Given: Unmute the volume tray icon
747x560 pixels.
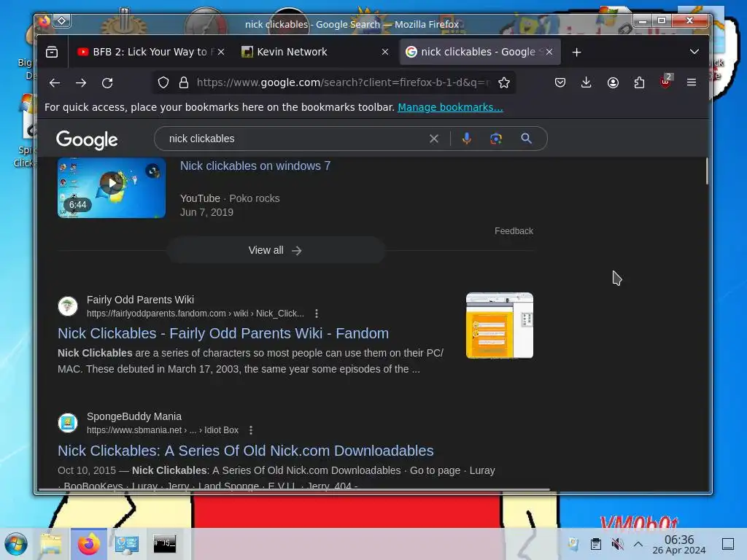Looking at the screenshot, I should [x=617, y=544].
